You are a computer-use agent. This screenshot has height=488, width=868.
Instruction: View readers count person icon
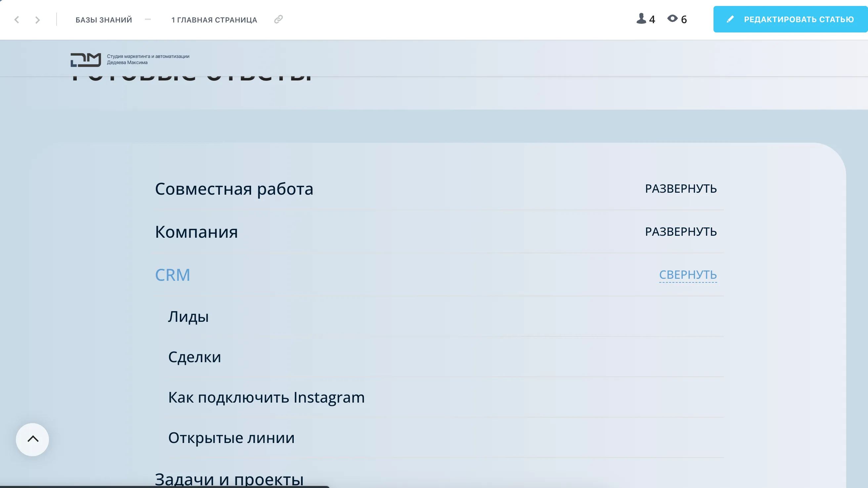tap(641, 19)
